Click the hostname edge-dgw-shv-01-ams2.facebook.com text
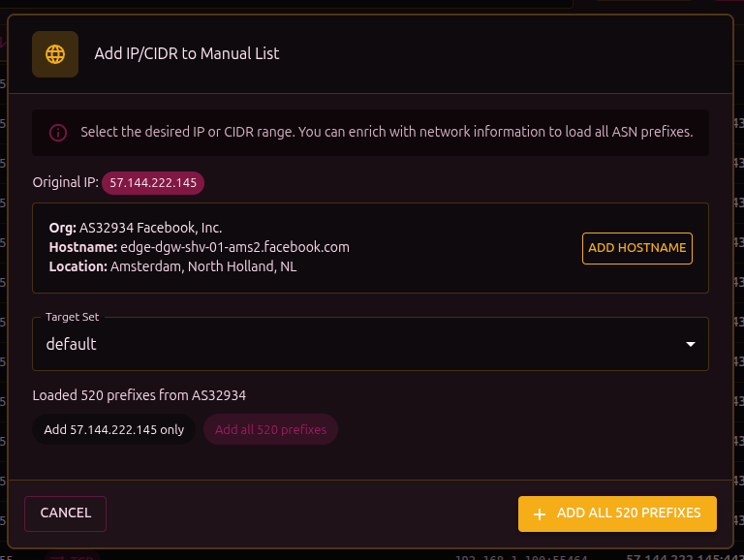This screenshot has width=744, height=560. [x=234, y=247]
